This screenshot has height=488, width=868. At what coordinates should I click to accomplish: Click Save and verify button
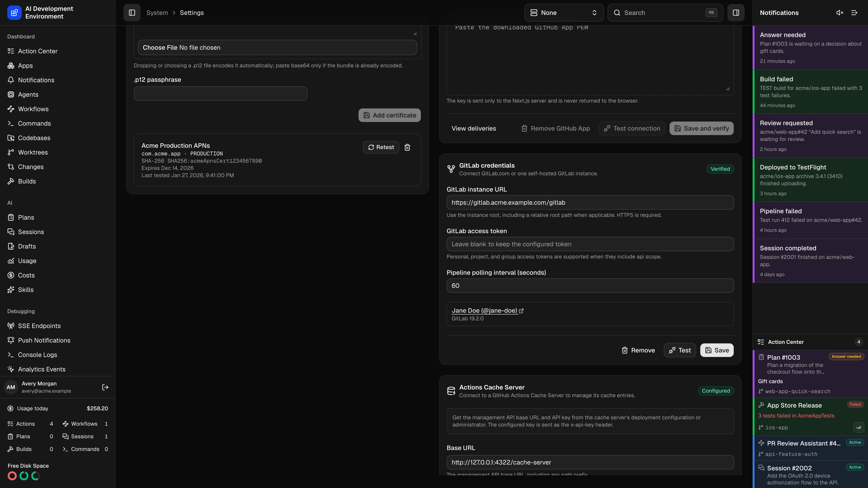(701, 128)
